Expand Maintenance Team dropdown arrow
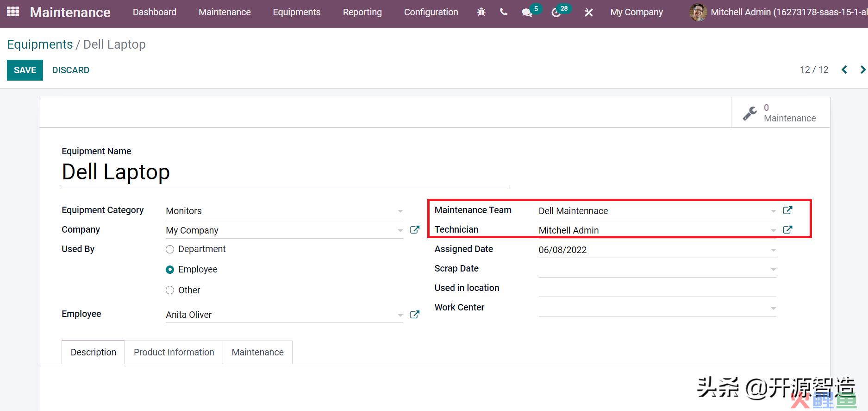 point(773,211)
